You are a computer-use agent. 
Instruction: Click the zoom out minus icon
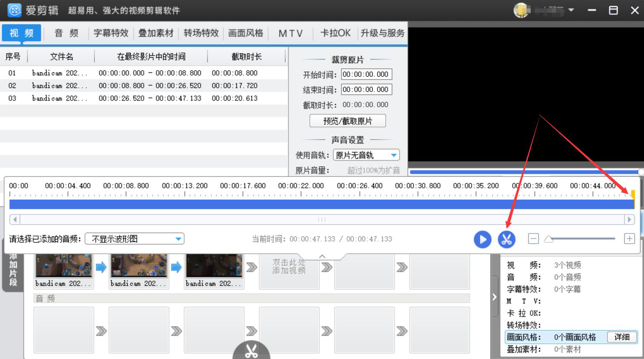(x=533, y=239)
